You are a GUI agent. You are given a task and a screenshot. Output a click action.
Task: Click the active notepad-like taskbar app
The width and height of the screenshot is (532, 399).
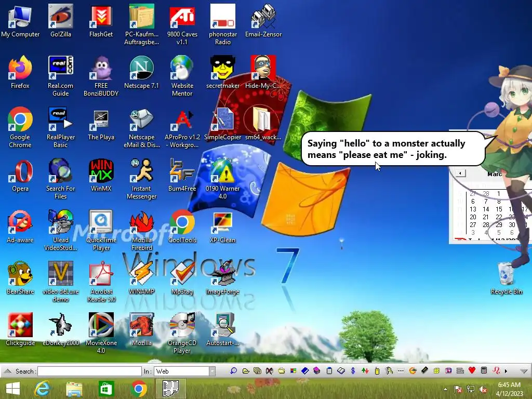(170, 389)
